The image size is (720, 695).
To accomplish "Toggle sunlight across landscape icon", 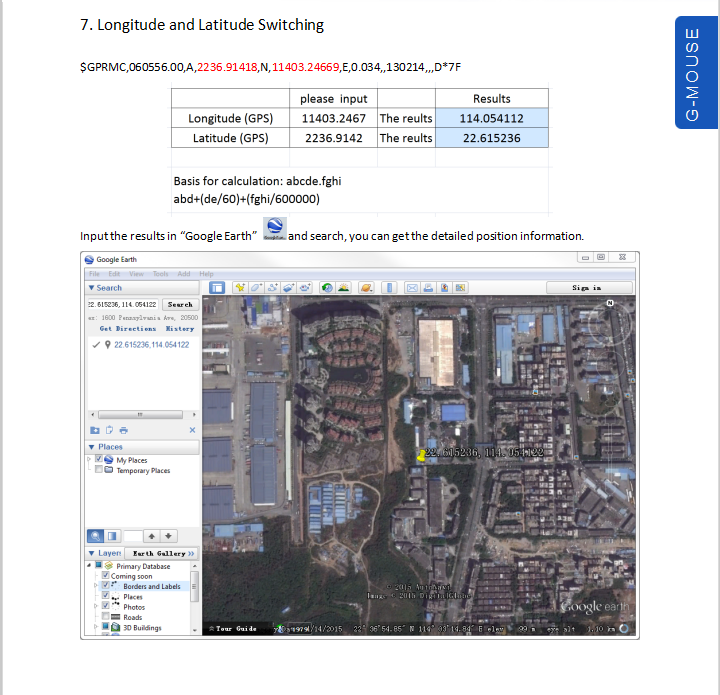I will click(x=343, y=288).
